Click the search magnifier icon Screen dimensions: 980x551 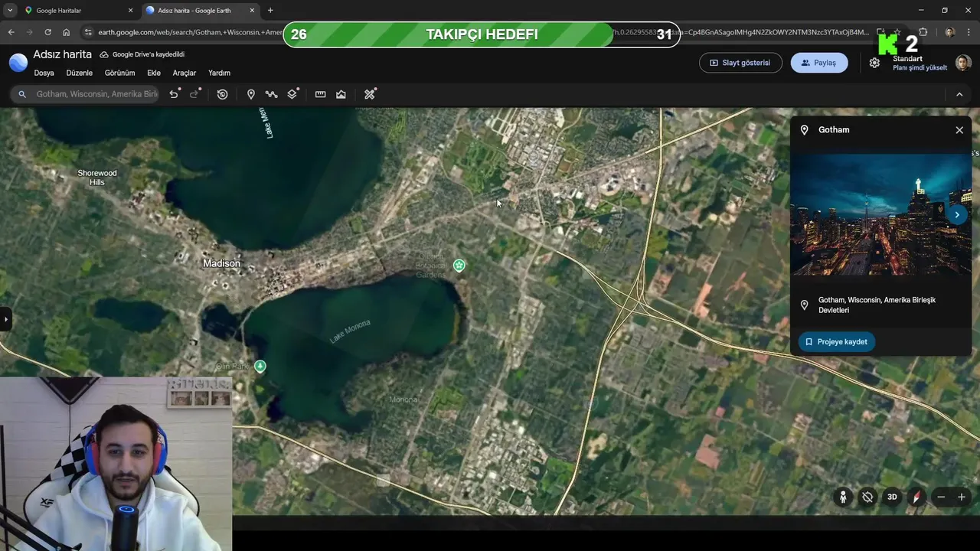pyautogui.click(x=22, y=94)
